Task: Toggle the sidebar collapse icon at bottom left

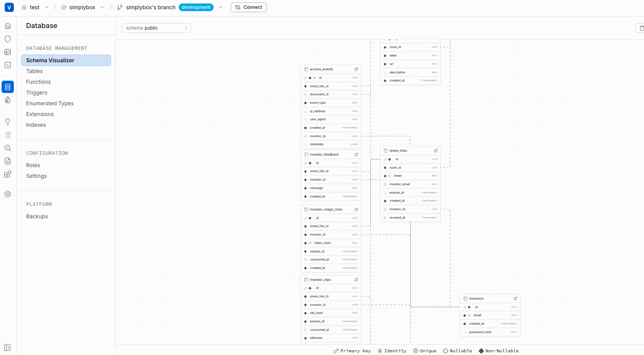Action: (x=8, y=348)
